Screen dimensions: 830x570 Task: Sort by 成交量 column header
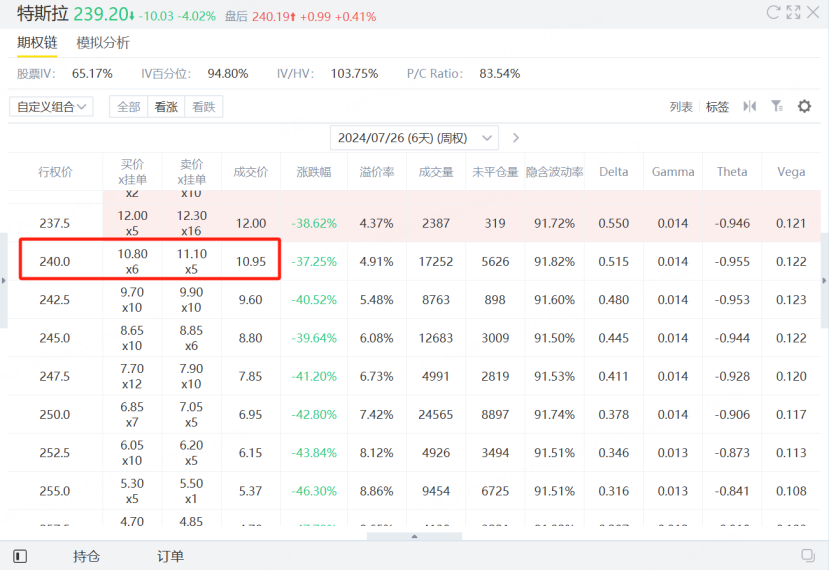436,172
